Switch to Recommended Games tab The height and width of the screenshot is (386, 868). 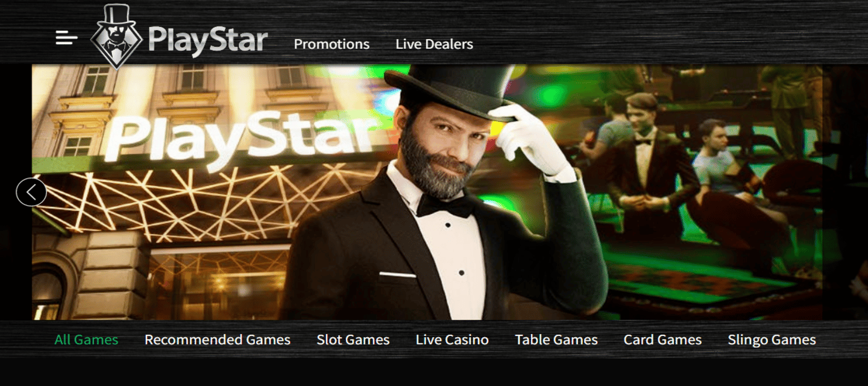[218, 340]
